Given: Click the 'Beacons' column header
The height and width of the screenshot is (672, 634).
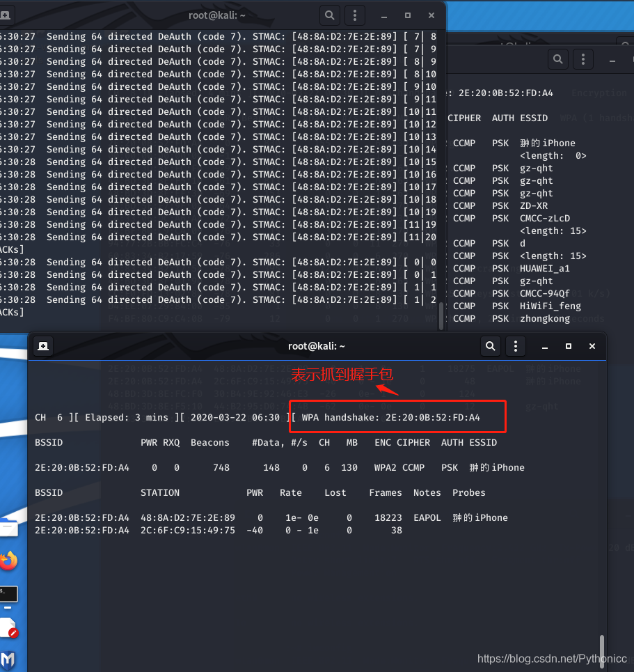Looking at the screenshot, I should pyautogui.click(x=210, y=442).
